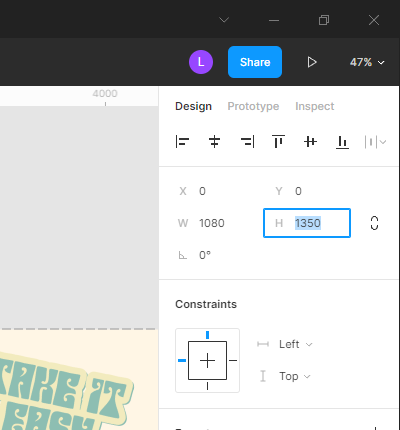
Task: Click the purple L user avatar
Action: pos(201,62)
